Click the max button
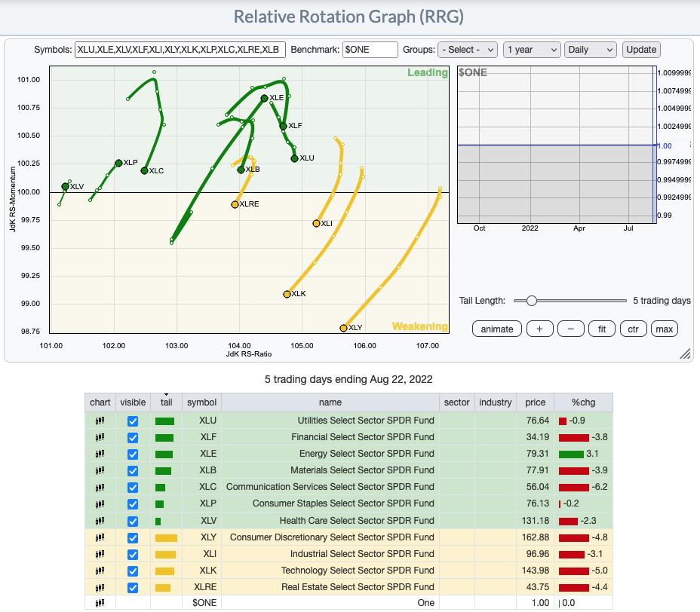This screenshot has height=612, width=700. coord(665,329)
